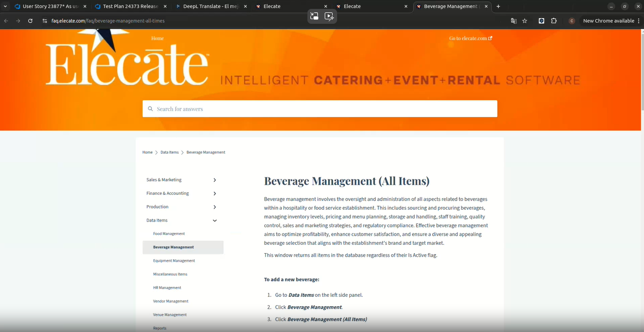Close the Test Plan 24373 tab
Viewport: 644px width, 332px height.
[x=165, y=6]
